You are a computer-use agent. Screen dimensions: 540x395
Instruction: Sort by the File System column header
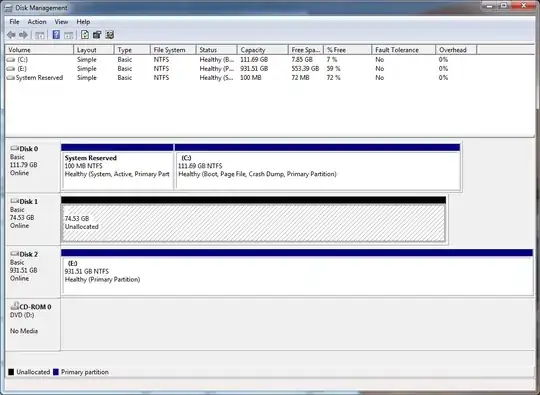(173, 50)
